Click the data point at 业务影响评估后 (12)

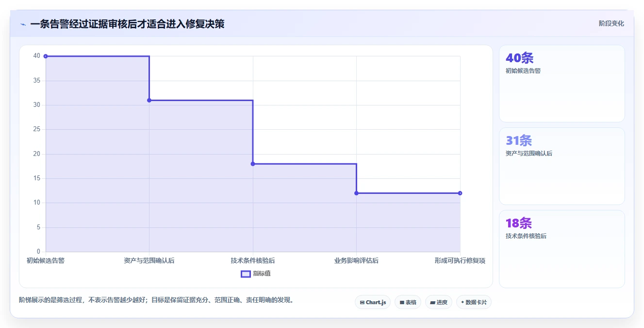point(356,193)
